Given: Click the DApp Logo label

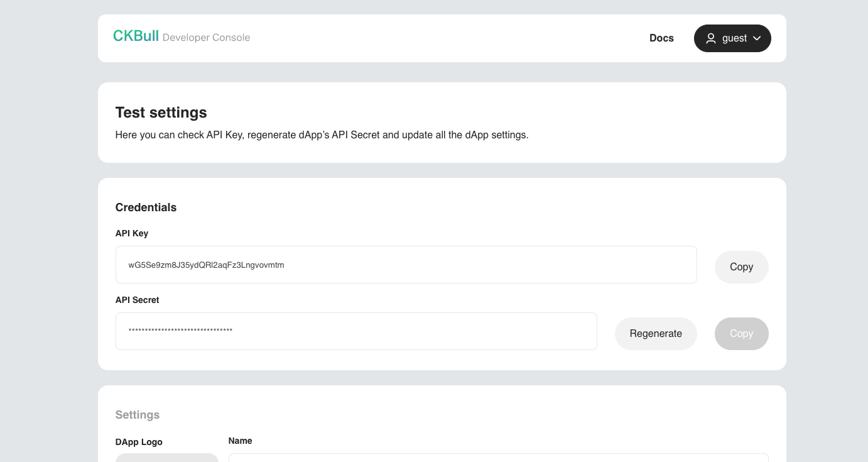Looking at the screenshot, I should tap(139, 442).
